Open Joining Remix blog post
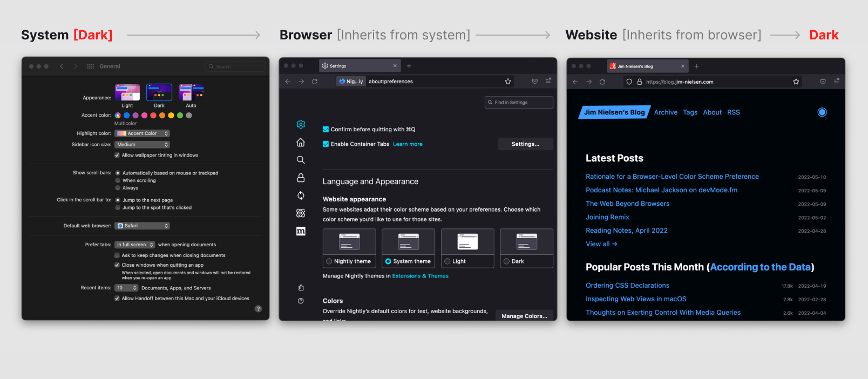 607,217
